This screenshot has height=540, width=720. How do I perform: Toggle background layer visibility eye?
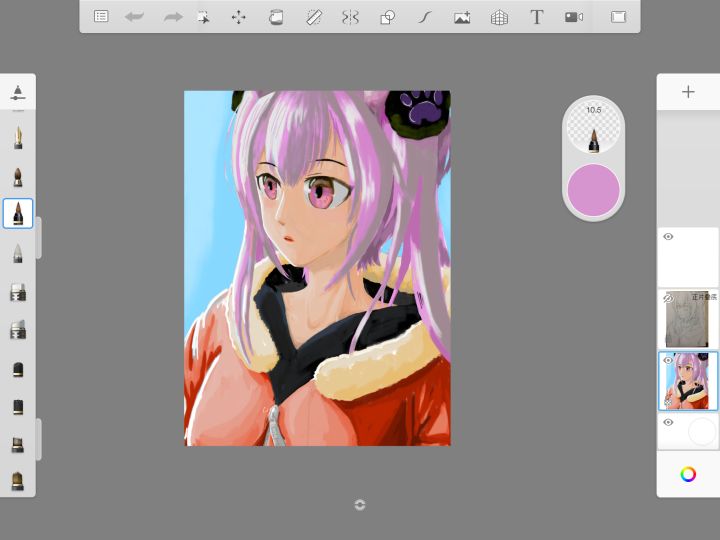click(x=668, y=422)
